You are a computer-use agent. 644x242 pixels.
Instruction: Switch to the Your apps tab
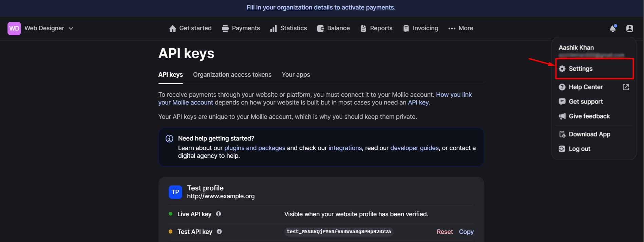tap(296, 75)
